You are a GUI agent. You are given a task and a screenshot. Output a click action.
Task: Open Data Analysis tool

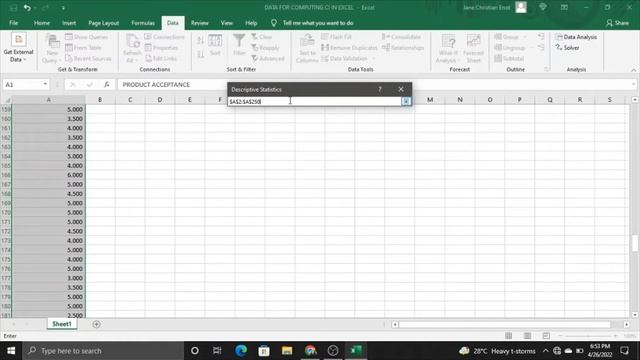click(x=576, y=37)
